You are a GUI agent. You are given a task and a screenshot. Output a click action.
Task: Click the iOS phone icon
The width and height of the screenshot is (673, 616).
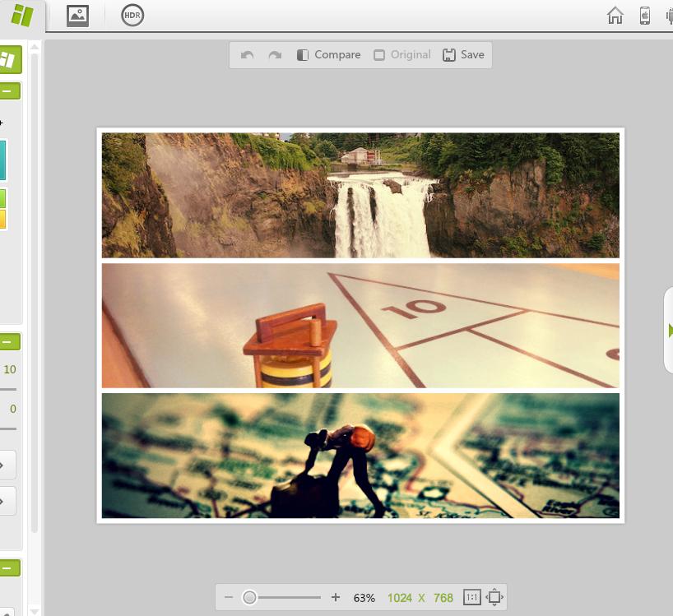(645, 16)
